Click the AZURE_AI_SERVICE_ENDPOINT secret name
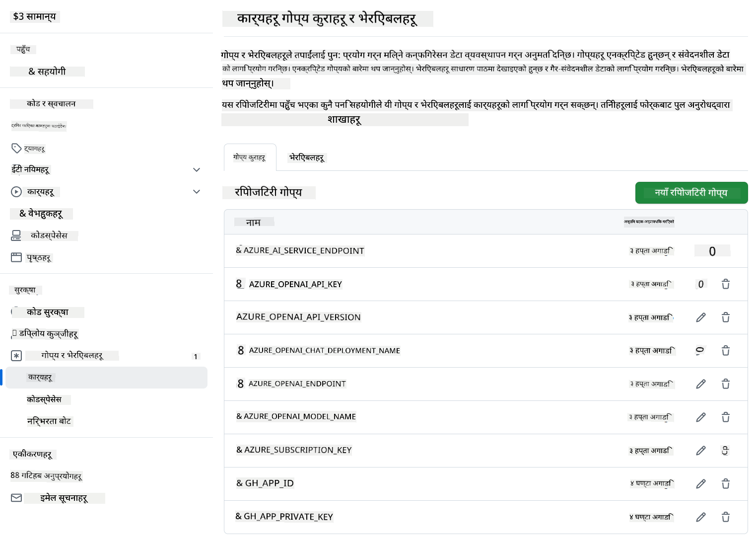756x545 pixels. coord(304,250)
